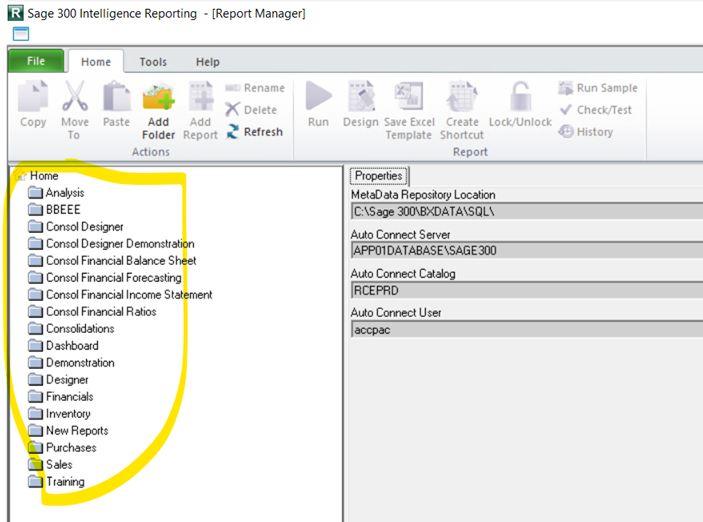Select the Home root node
This screenshot has width=703, height=522.
tap(37, 176)
